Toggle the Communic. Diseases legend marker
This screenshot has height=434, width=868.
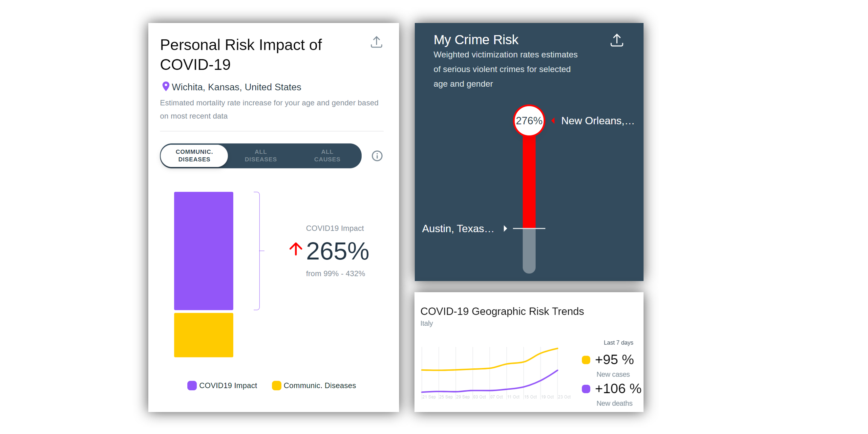tap(276, 385)
